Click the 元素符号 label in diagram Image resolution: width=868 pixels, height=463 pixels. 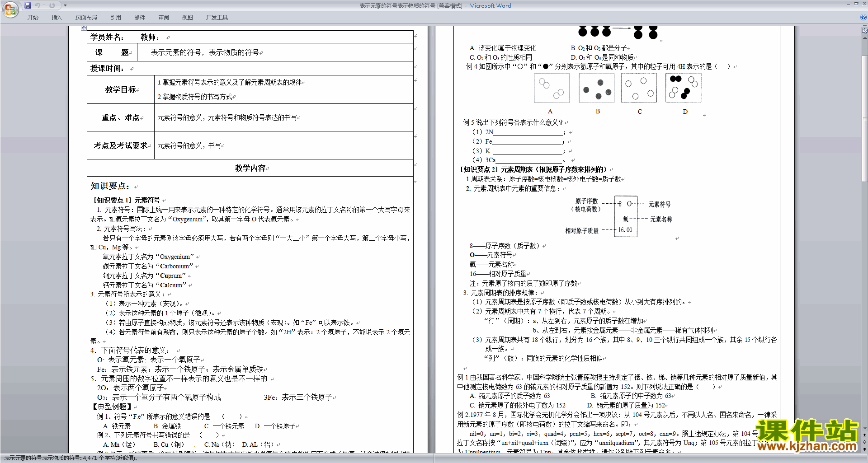660,204
